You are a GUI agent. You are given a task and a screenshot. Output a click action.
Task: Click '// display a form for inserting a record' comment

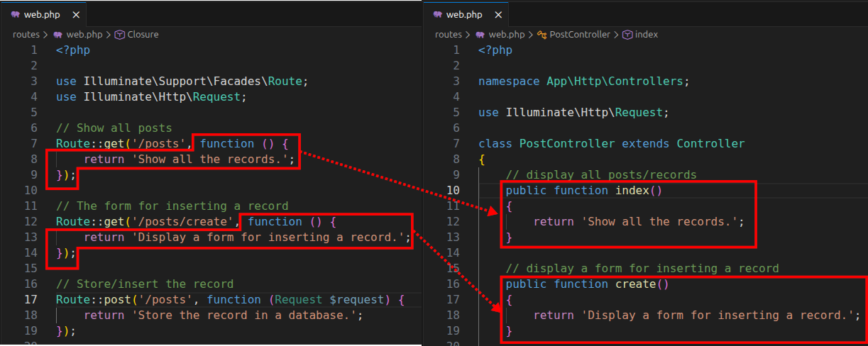(642, 268)
